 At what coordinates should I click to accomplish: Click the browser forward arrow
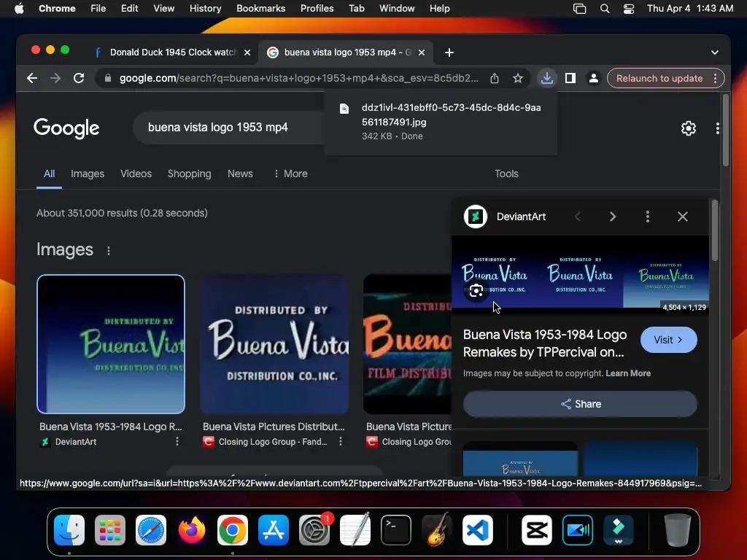click(55, 78)
